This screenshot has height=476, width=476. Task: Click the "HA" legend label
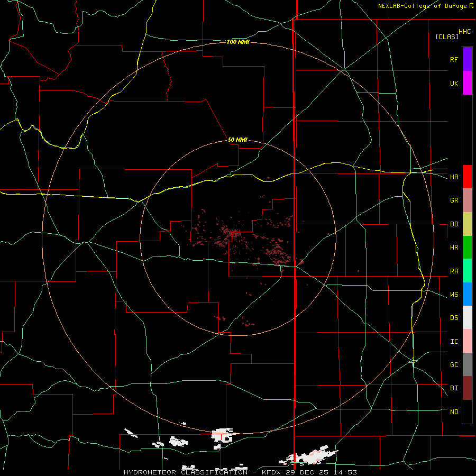point(454,177)
